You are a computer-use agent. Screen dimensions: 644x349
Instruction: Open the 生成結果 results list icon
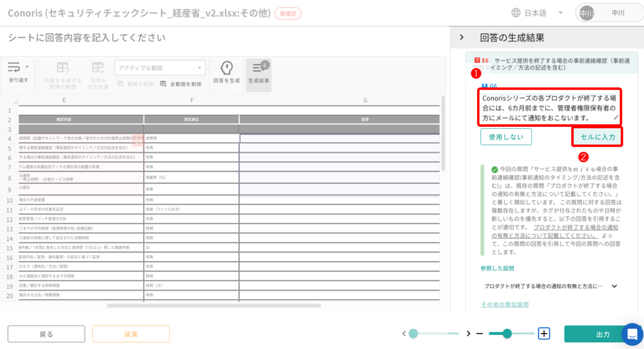(258, 68)
